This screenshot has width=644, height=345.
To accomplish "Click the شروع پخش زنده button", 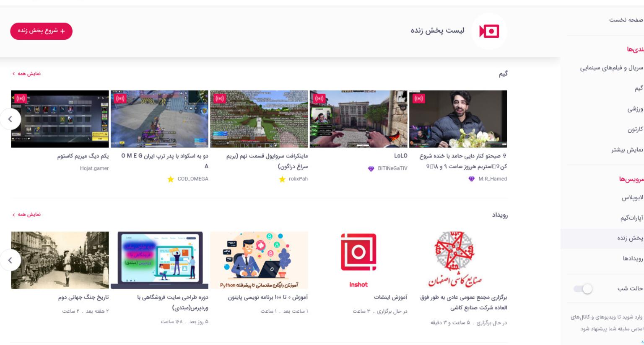I will [x=42, y=31].
